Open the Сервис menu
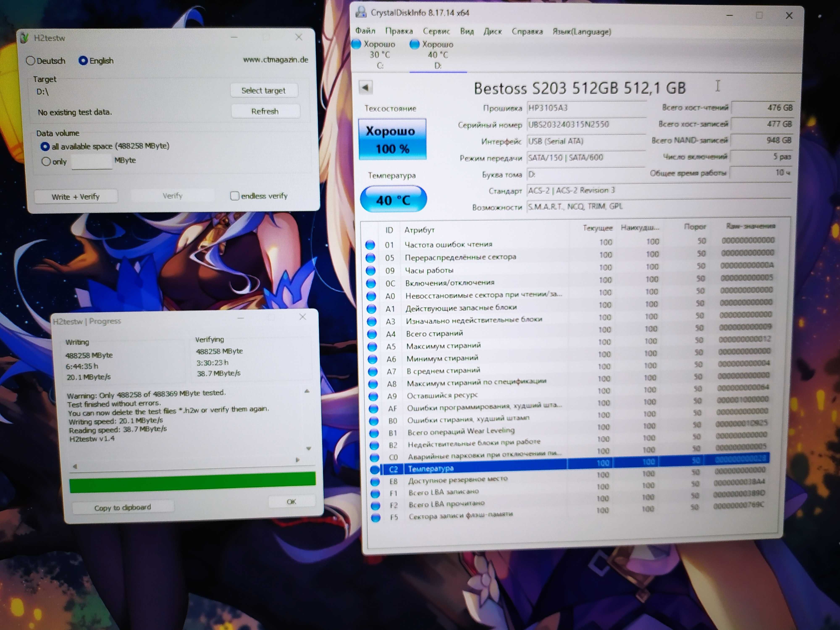Viewport: 840px width, 630px height. (x=436, y=31)
